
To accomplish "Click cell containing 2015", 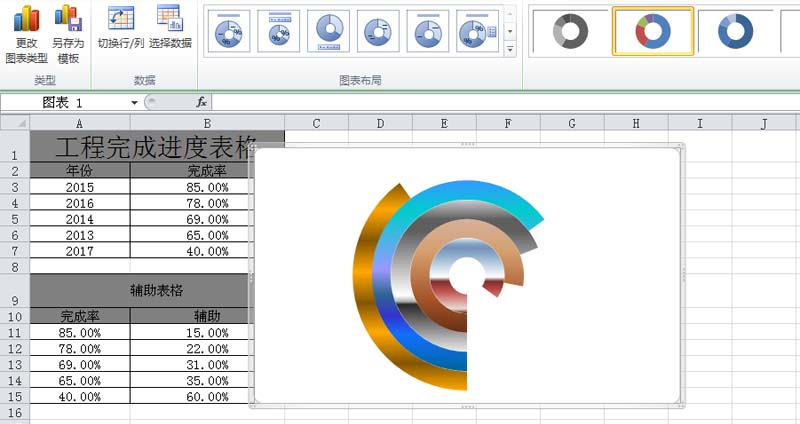I will click(80, 187).
